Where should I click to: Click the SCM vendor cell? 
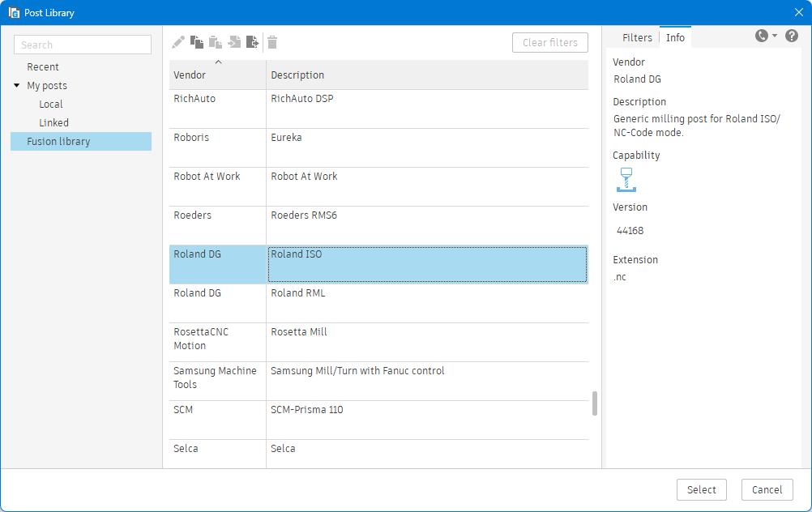coord(217,420)
